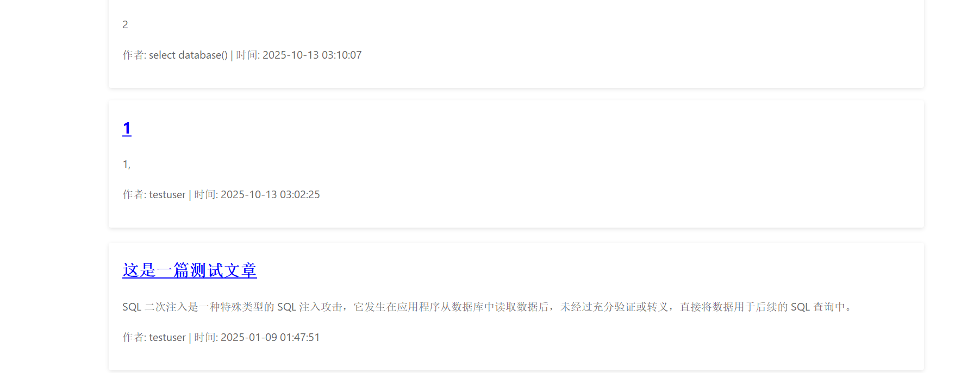Click 时间 label before 2025-01-09 date
Screen dimensions: 980x373
tap(205, 337)
